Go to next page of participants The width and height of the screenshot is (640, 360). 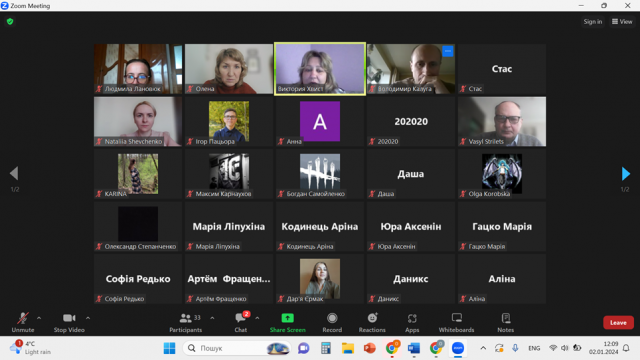tap(625, 174)
